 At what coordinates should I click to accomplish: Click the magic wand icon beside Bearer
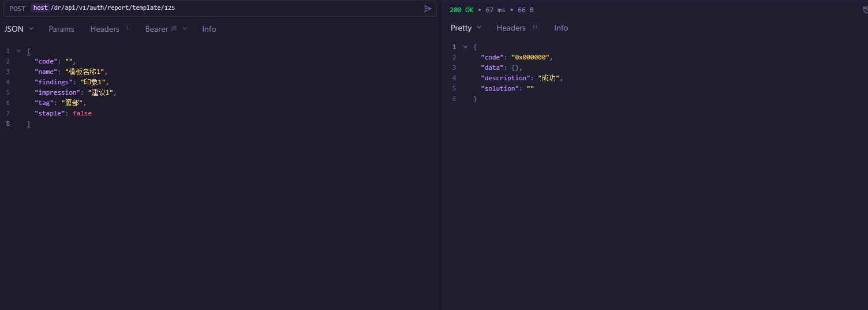coord(174,28)
